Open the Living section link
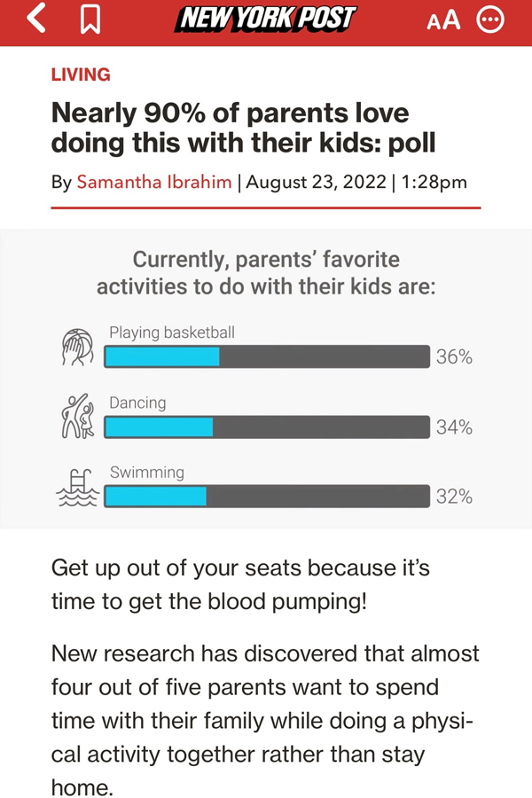The height and width of the screenshot is (798, 532). click(81, 74)
